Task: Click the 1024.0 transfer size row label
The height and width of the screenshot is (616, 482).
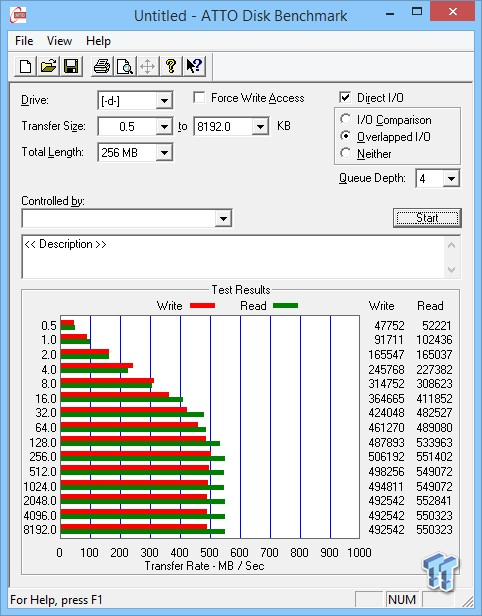Action: point(40,487)
